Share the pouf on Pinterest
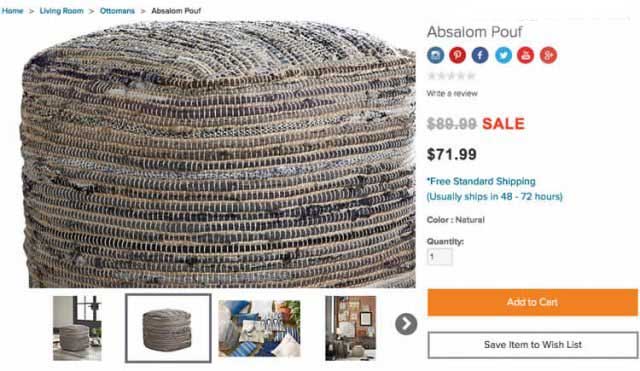This screenshot has width=640, height=371. (x=458, y=55)
